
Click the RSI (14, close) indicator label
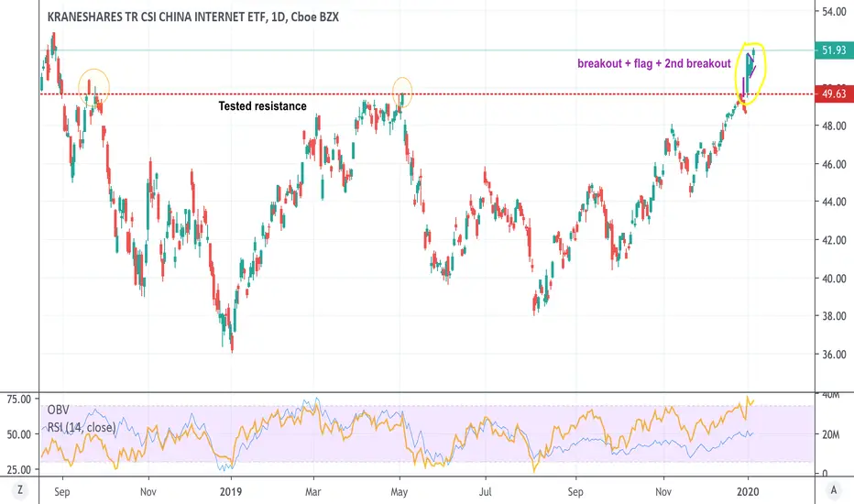[x=82, y=428]
